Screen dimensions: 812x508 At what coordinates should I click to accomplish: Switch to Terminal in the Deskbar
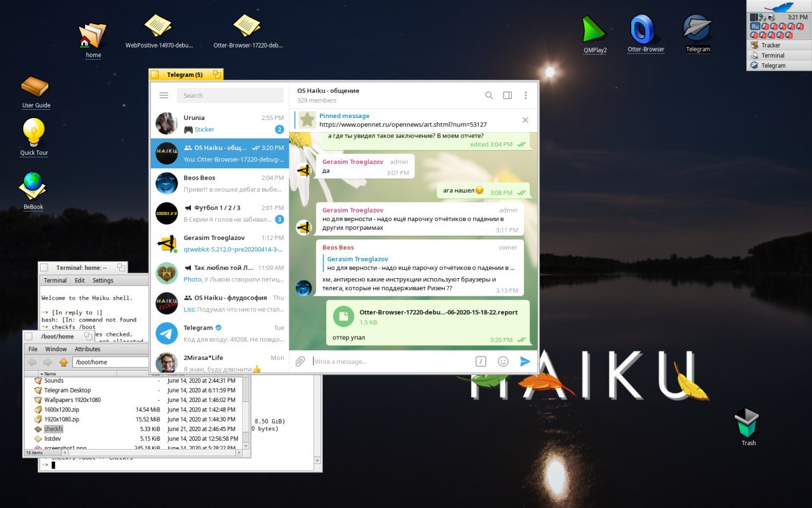click(778, 55)
